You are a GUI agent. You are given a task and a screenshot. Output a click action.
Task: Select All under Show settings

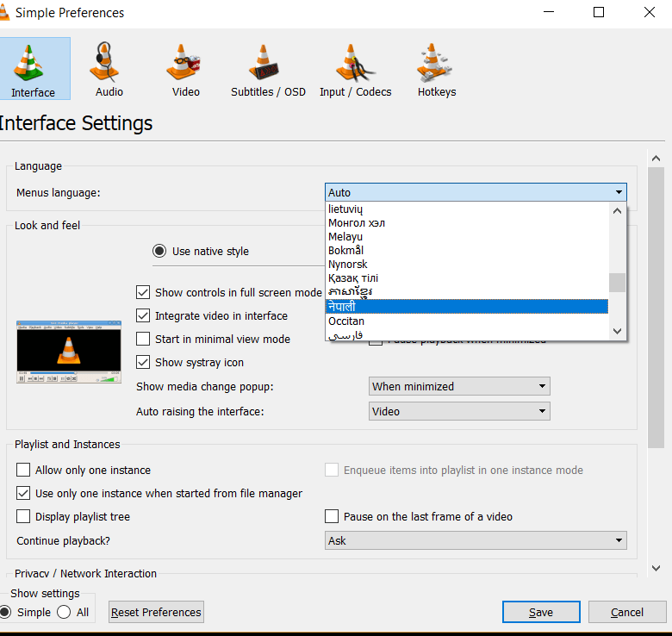[64, 612]
